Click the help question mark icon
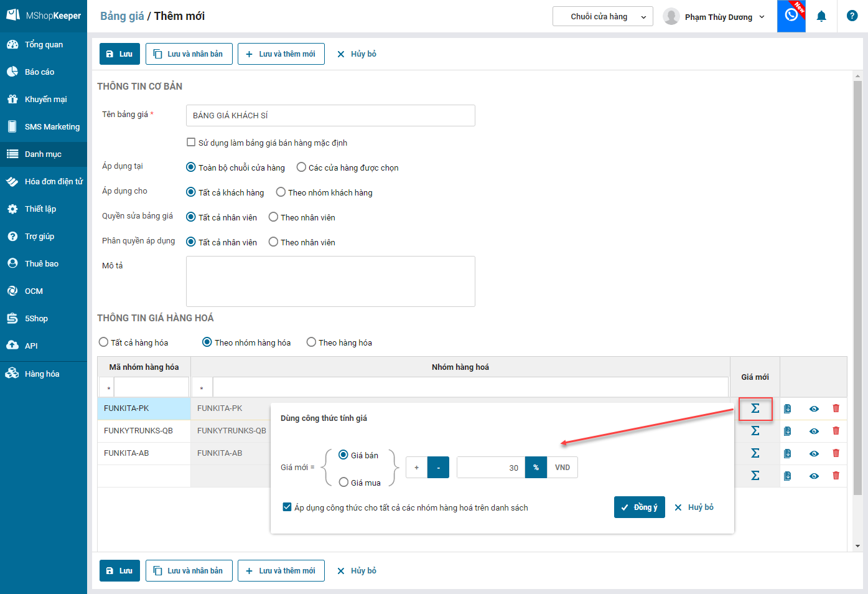The width and height of the screenshot is (868, 594). tap(852, 16)
